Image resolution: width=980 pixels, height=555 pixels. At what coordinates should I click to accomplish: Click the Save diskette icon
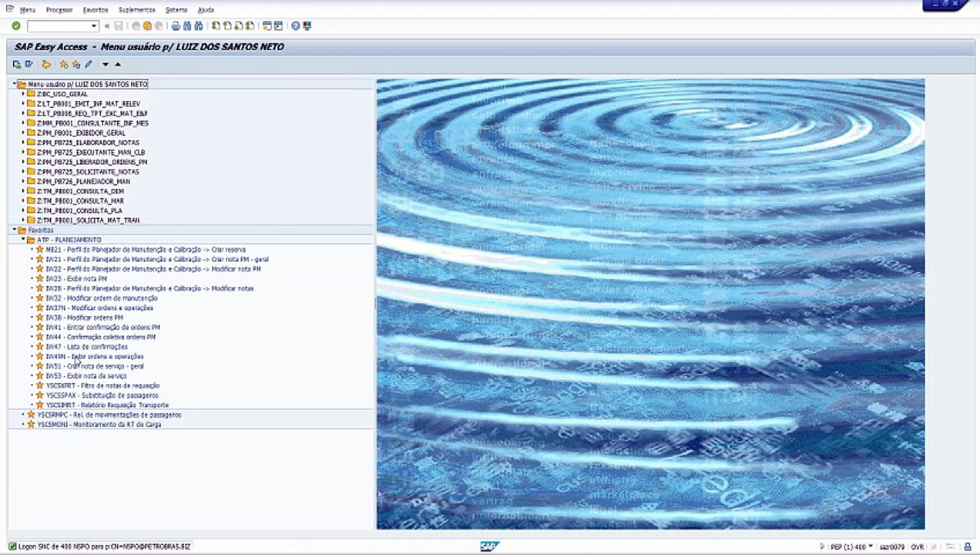119,26
